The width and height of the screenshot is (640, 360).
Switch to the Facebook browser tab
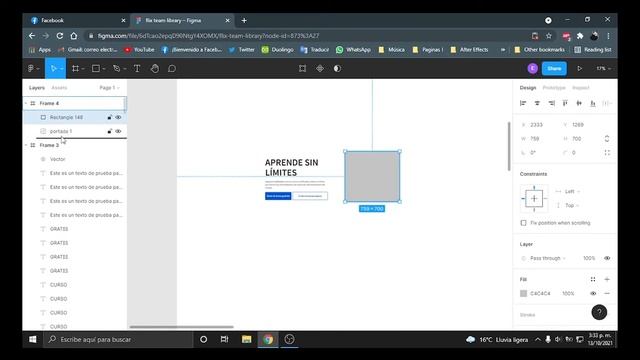(x=77, y=20)
